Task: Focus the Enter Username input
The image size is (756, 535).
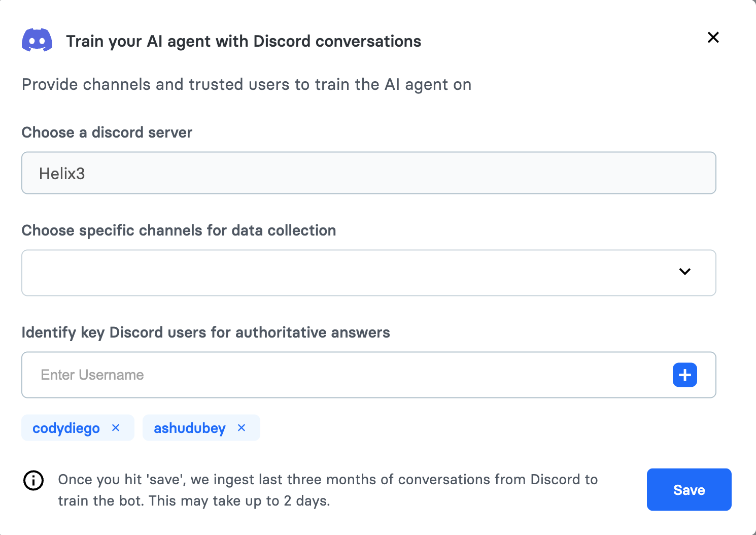Action: pyautogui.click(x=345, y=375)
